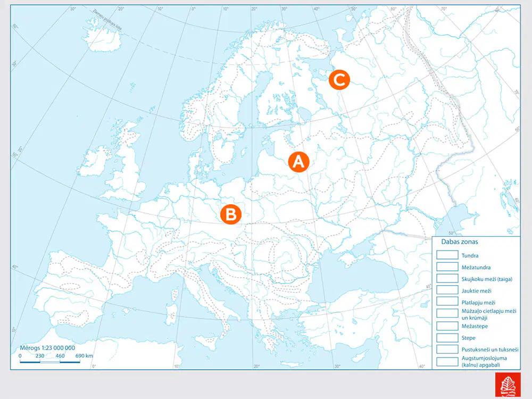
Task: Click the Ziemeļu polārais loks label
Action: 107,20
